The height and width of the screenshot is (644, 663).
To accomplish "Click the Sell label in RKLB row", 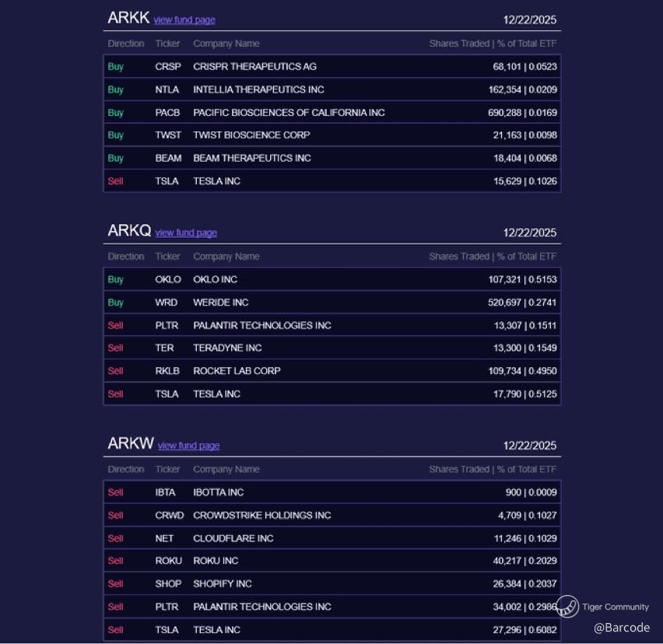I will click(x=115, y=371).
